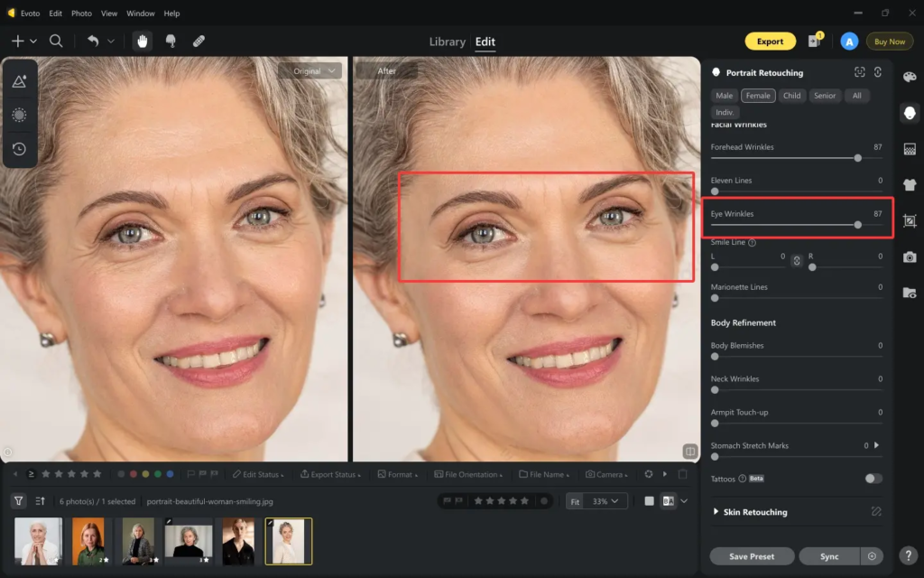Image resolution: width=924 pixels, height=578 pixels.
Task: Open the Photo menu
Action: click(81, 14)
